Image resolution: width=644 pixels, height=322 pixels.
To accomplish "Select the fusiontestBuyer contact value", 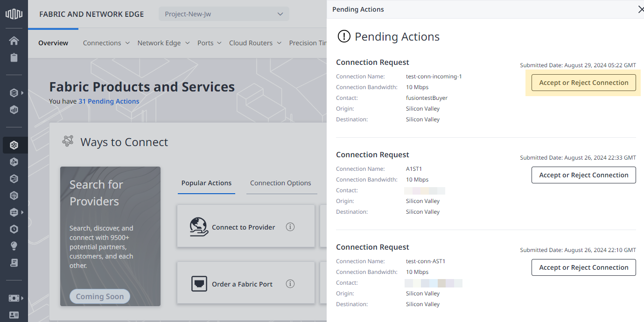I will [x=427, y=98].
